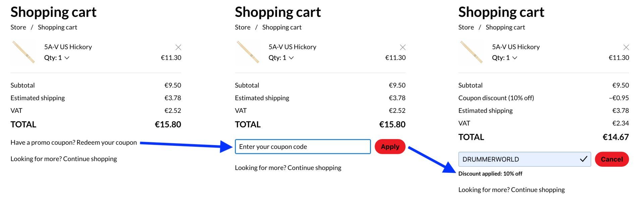Focus the Enter your coupon code field
Screen dimensions: 644x203
click(x=303, y=147)
